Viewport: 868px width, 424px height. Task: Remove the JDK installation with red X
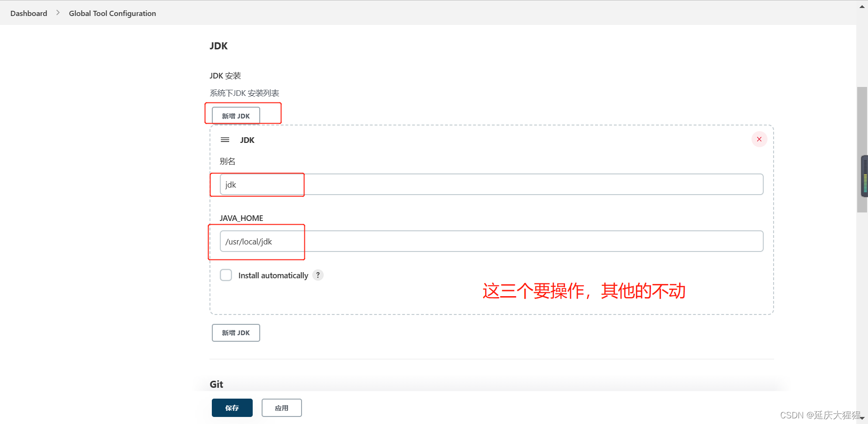pyautogui.click(x=759, y=139)
